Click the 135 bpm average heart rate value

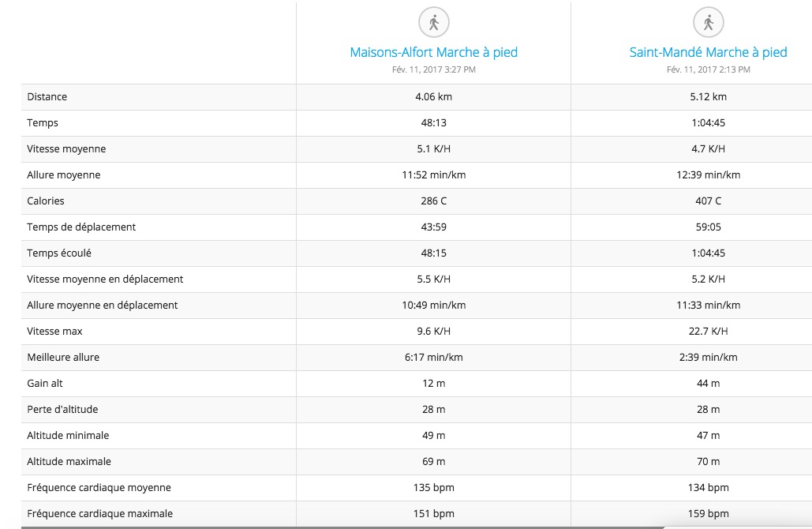(x=433, y=488)
